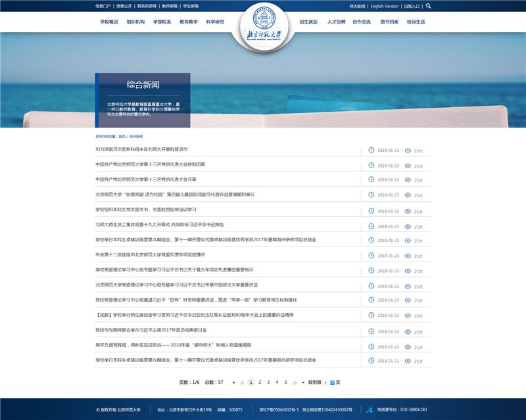Click the previous page arrow in pagination

[x=242, y=382]
